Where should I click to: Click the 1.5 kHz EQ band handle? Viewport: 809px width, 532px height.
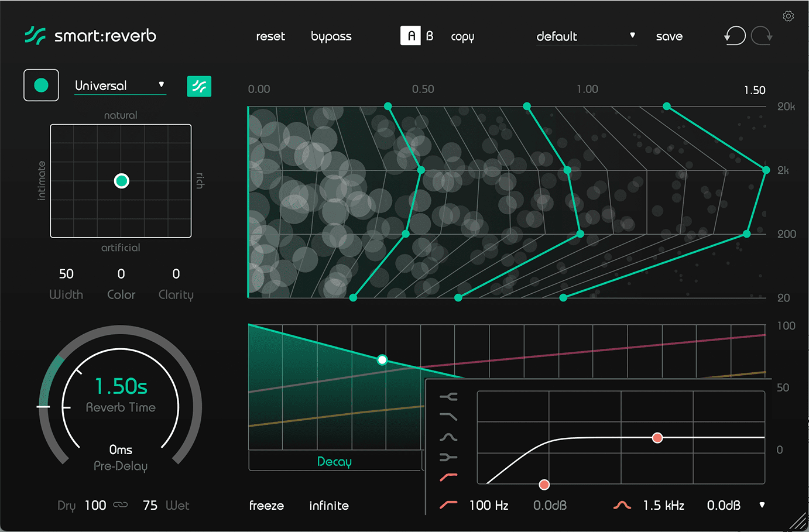click(657, 438)
